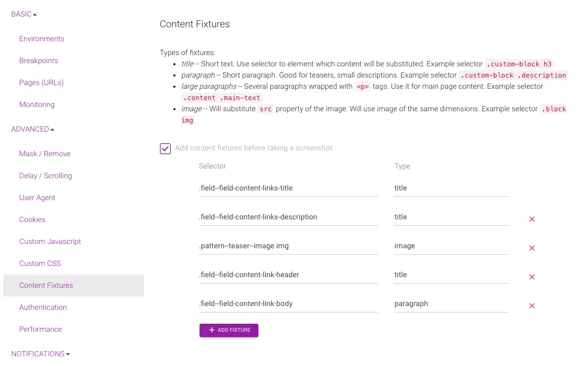Expand the NOTIFICATIONS section
Viewport: 588px width, 366px height.
pyautogui.click(x=41, y=354)
